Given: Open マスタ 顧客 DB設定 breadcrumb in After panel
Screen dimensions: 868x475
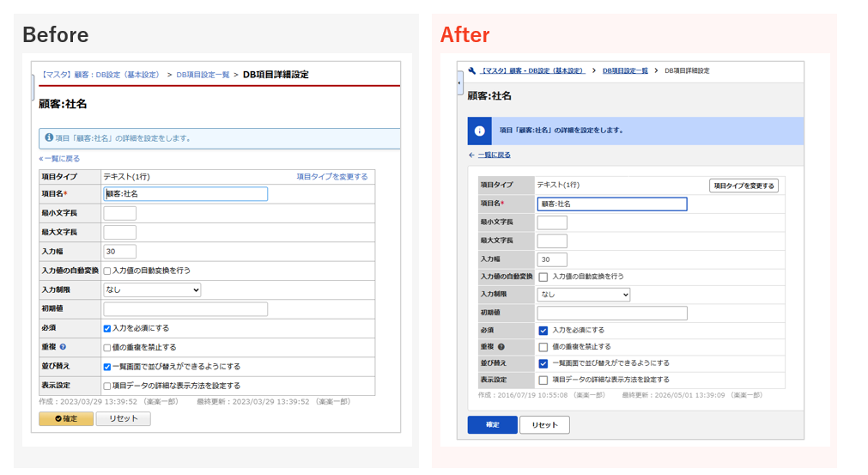Looking at the screenshot, I should point(531,70).
